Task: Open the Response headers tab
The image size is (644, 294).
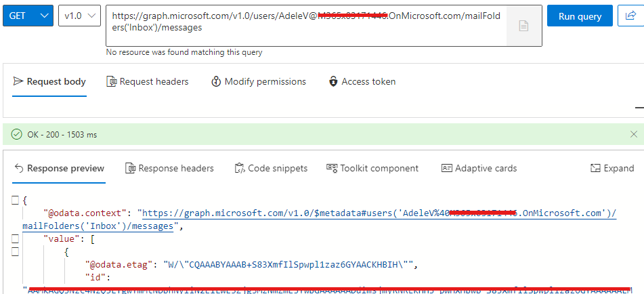Action: [169, 169]
